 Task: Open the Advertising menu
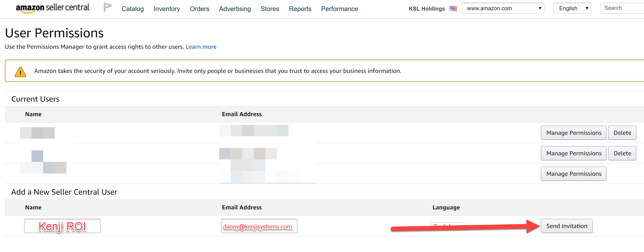[235, 9]
